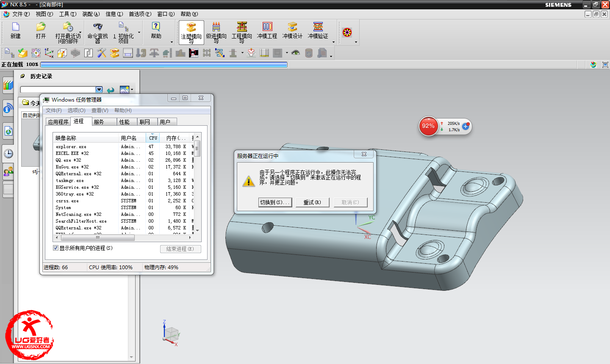Screen dimensions: 610x364
Task: Select the SearchFilterHost.exe process row
Action: [124, 221]
